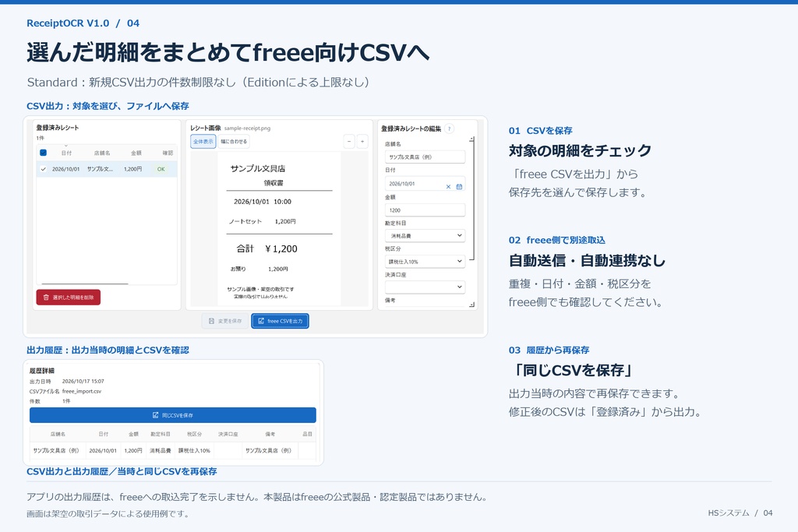Viewport: 798px width, 532px height.
Task: Click the 消耗品費 cell in history table
Action: 161,451
